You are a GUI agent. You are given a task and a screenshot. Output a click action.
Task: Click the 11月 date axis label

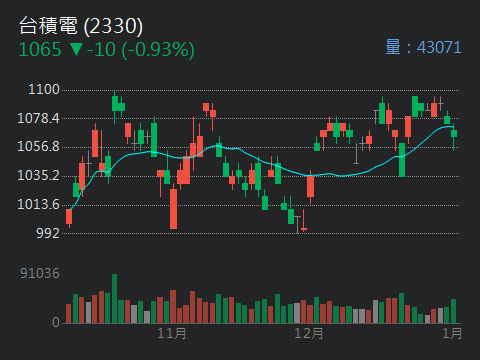[x=172, y=333]
